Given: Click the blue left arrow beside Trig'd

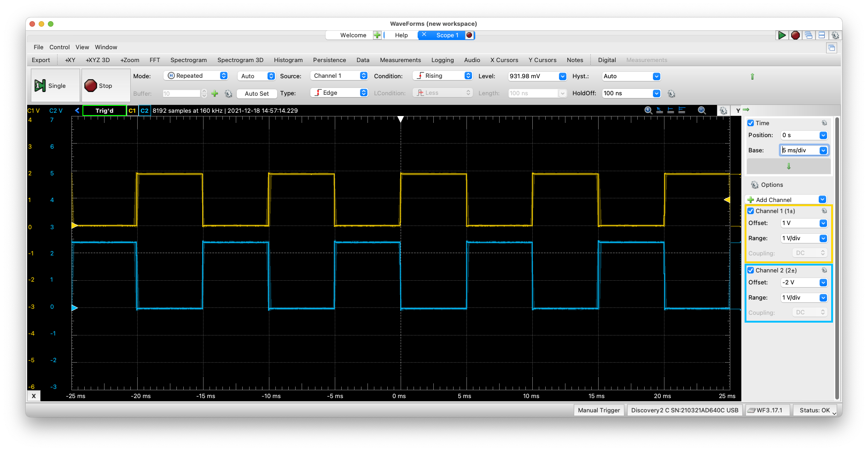Looking at the screenshot, I should click(x=77, y=110).
